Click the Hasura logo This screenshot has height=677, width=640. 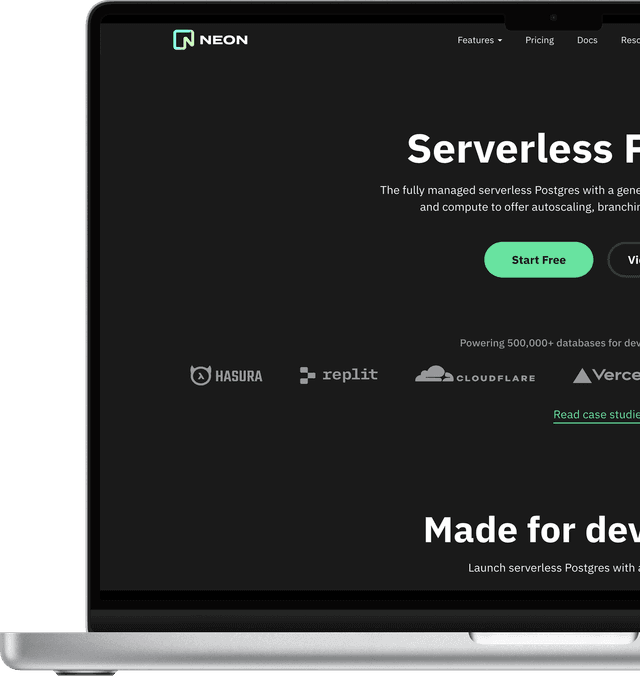pyautogui.click(x=226, y=375)
